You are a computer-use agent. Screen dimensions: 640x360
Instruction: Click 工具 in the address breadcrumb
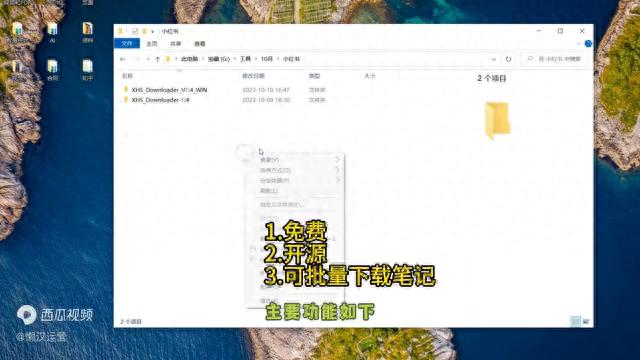tap(245, 59)
